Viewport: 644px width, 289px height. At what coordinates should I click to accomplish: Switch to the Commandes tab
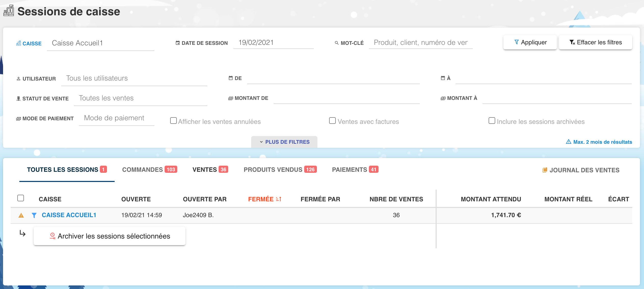pyautogui.click(x=150, y=170)
